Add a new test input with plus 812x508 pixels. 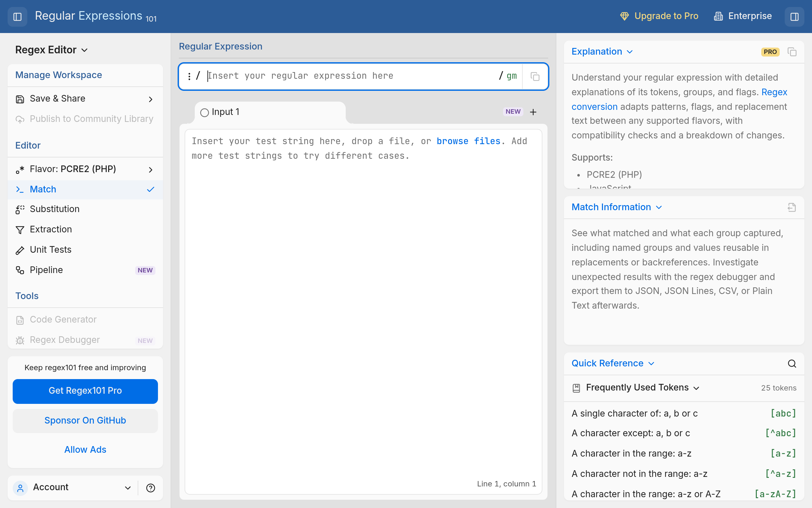[533, 112]
